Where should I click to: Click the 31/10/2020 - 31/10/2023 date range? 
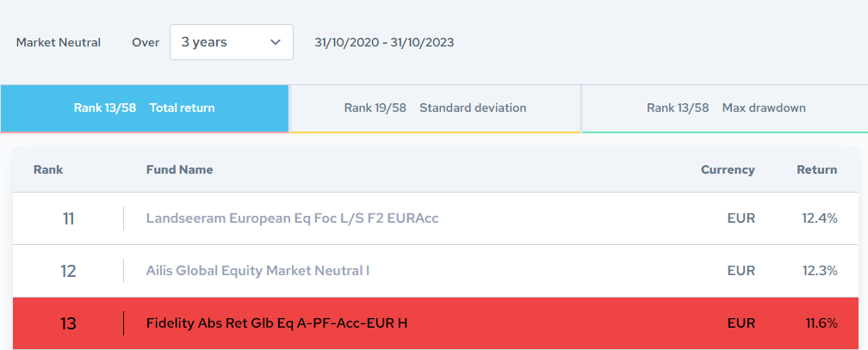pos(384,42)
